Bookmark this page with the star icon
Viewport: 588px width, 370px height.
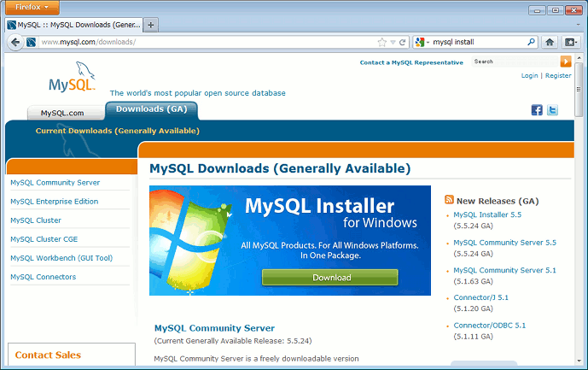pyautogui.click(x=381, y=42)
